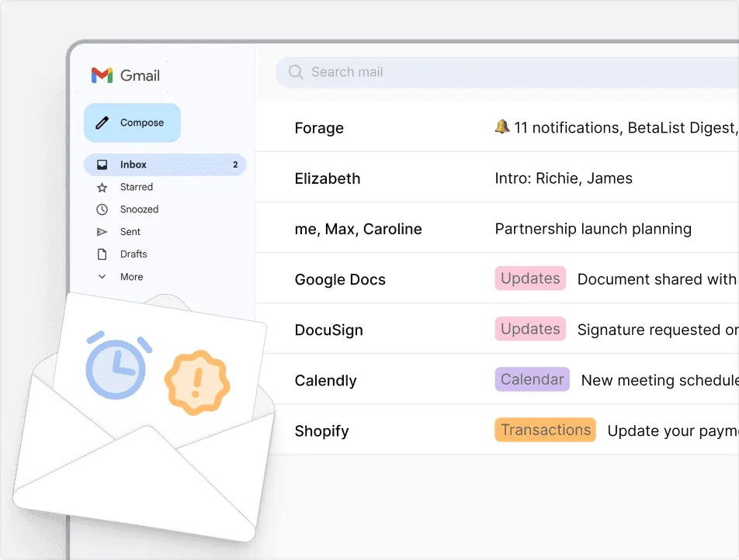
Task: Open the Starred folder
Action: [136, 187]
